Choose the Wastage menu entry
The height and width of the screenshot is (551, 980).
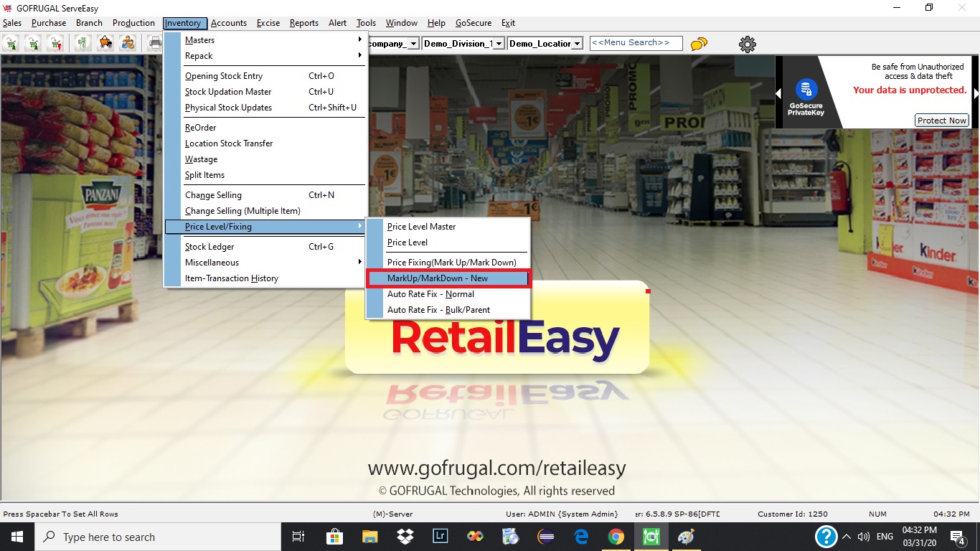point(265,159)
